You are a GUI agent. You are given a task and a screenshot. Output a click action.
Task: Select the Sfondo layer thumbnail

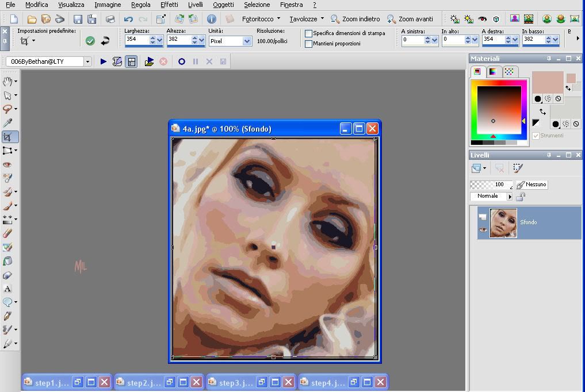click(x=503, y=223)
